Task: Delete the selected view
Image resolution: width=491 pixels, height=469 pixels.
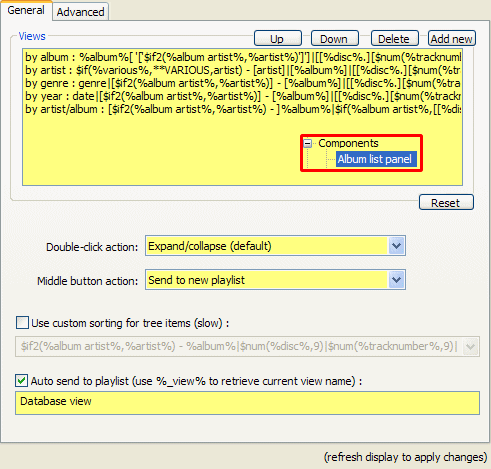Action: (x=394, y=39)
